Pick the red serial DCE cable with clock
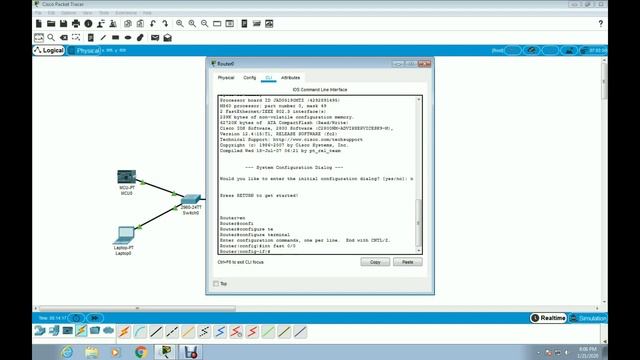The height and width of the screenshot is (360, 640). [236, 332]
